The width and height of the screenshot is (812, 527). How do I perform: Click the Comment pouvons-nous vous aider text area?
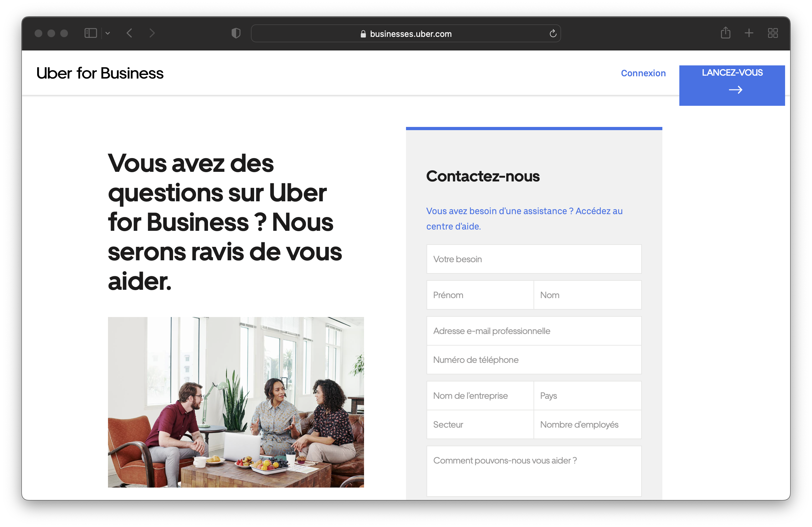point(534,471)
